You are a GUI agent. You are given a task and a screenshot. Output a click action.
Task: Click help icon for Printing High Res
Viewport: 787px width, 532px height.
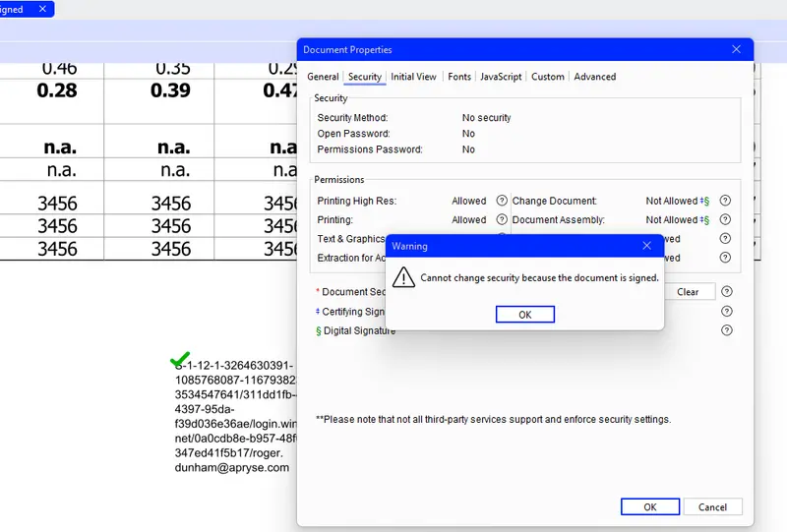[502, 201]
